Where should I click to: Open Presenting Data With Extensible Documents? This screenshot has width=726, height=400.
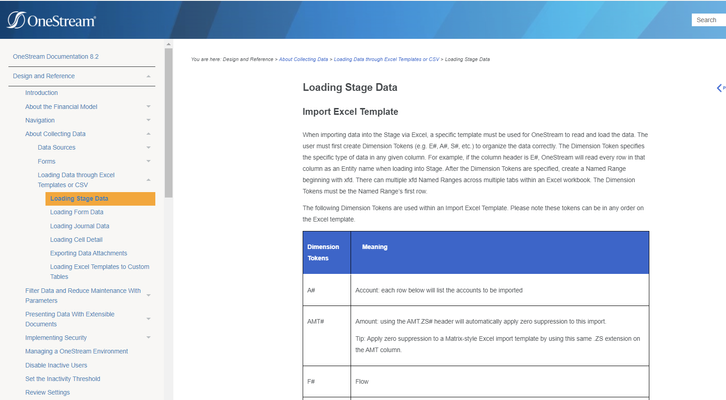coord(69,319)
